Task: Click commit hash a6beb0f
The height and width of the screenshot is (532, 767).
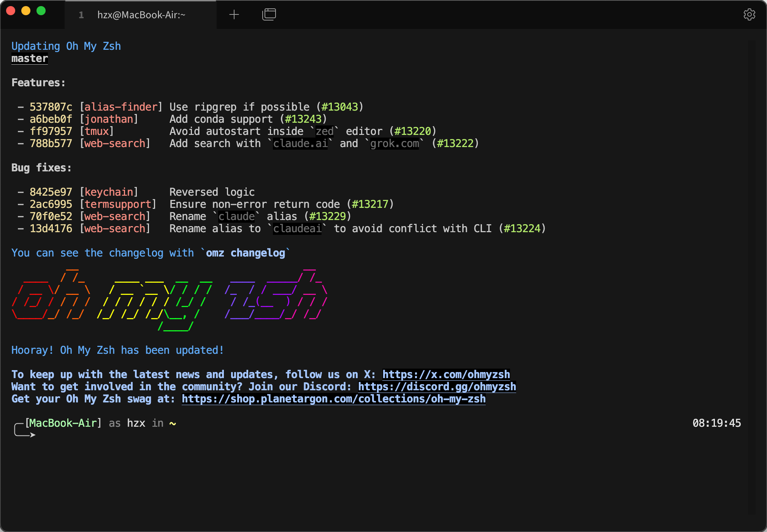Action: [x=51, y=119]
